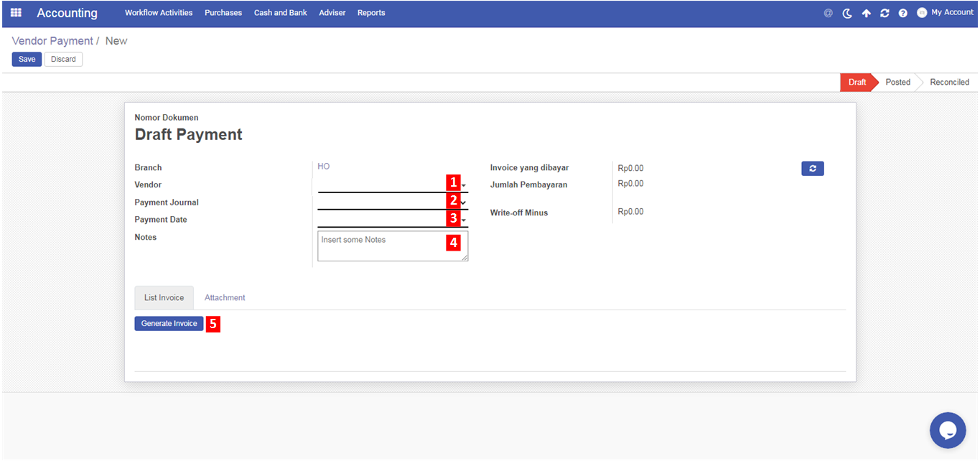Click the Discard button
The width and height of the screenshot is (980, 461).
(x=63, y=59)
